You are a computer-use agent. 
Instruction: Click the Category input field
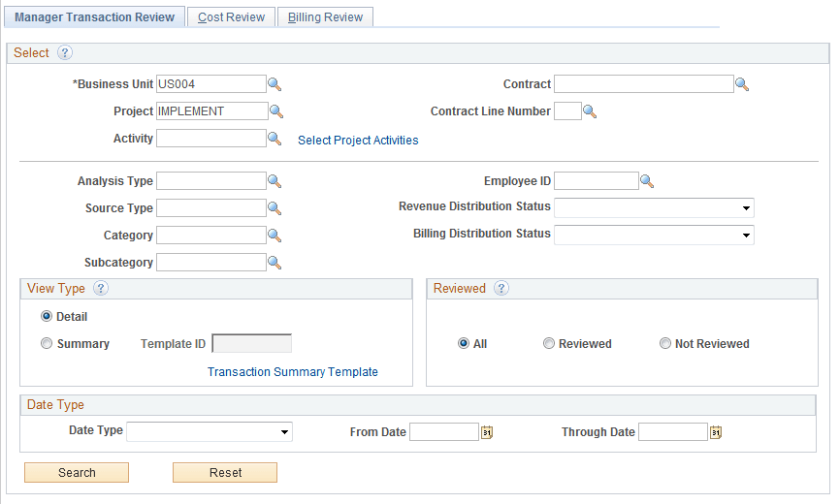pyautogui.click(x=211, y=236)
